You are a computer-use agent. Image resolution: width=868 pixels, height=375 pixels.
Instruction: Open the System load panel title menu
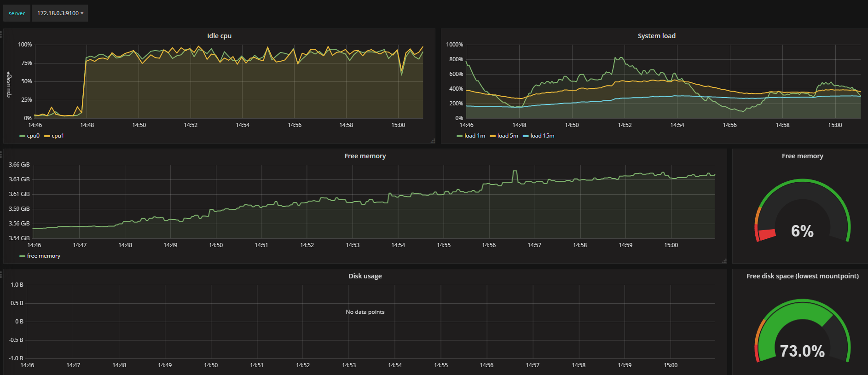pos(656,36)
